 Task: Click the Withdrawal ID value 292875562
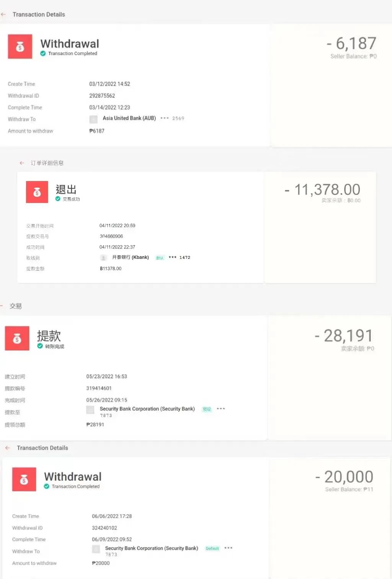click(x=103, y=95)
